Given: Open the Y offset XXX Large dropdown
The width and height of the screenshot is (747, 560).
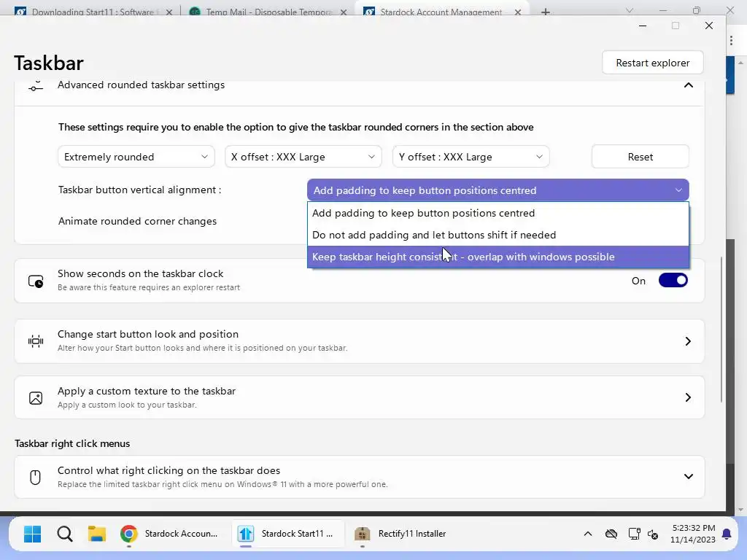Looking at the screenshot, I should coord(471,157).
